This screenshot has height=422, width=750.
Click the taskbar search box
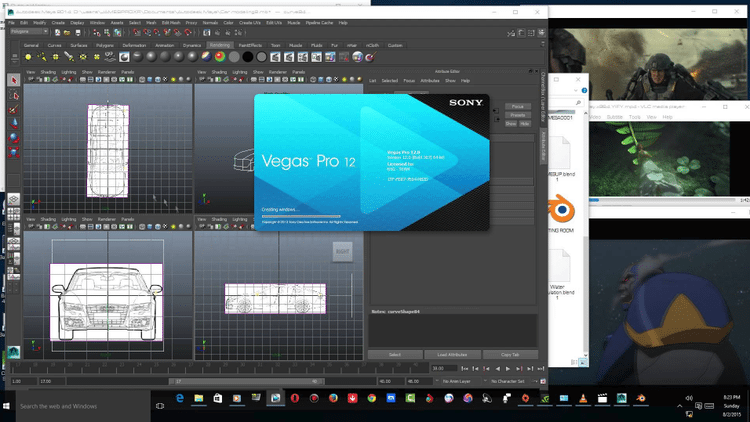(82, 406)
